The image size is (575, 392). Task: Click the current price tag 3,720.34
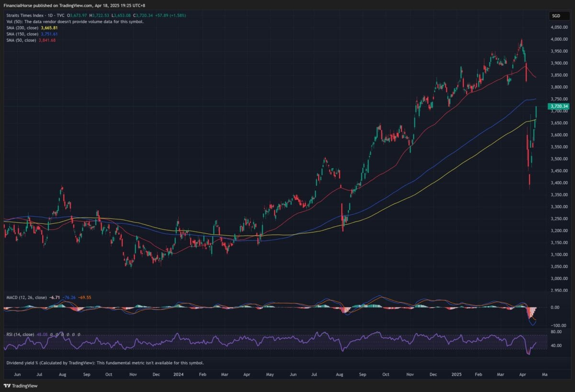pos(560,106)
